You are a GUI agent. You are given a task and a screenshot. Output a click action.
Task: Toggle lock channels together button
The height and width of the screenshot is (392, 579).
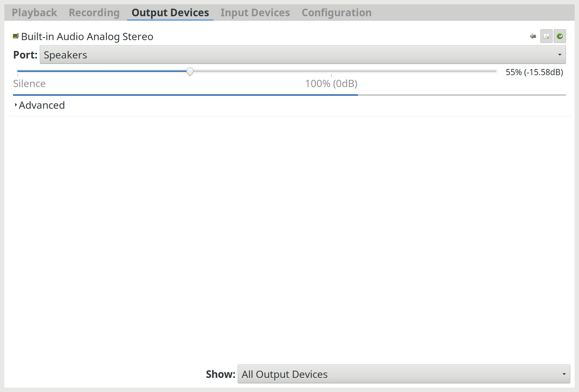pos(546,36)
